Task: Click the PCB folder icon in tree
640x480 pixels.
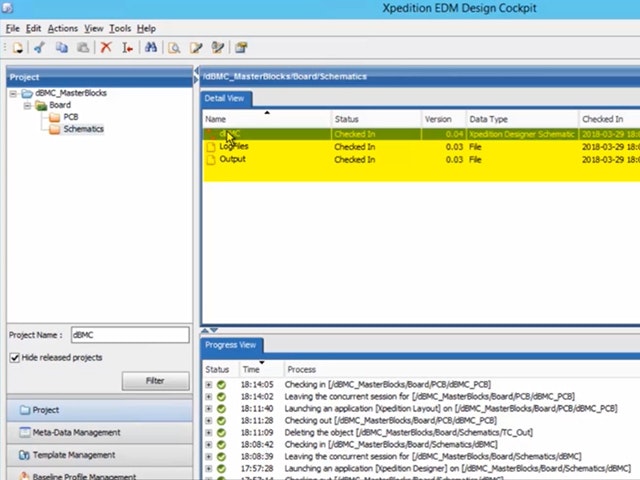Action: [x=54, y=118]
